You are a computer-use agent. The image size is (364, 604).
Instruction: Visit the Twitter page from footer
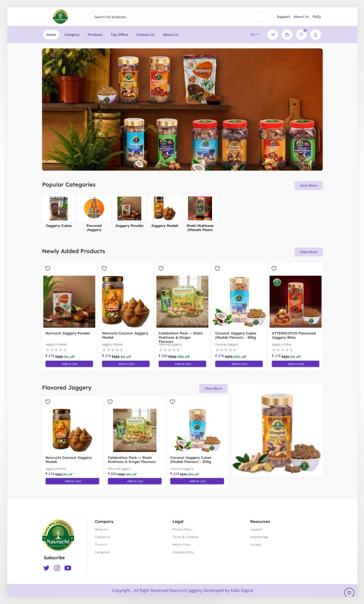coord(46,568)
